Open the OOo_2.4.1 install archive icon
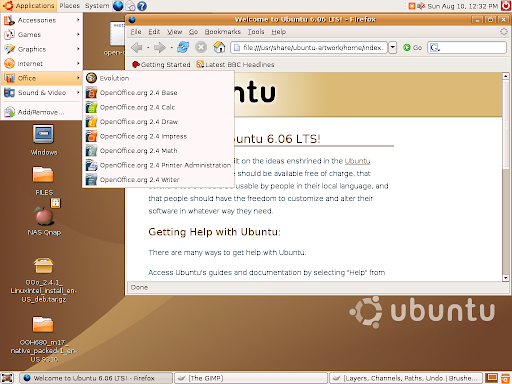The height and width of the screenshot is (384, 512). [43, 280]
